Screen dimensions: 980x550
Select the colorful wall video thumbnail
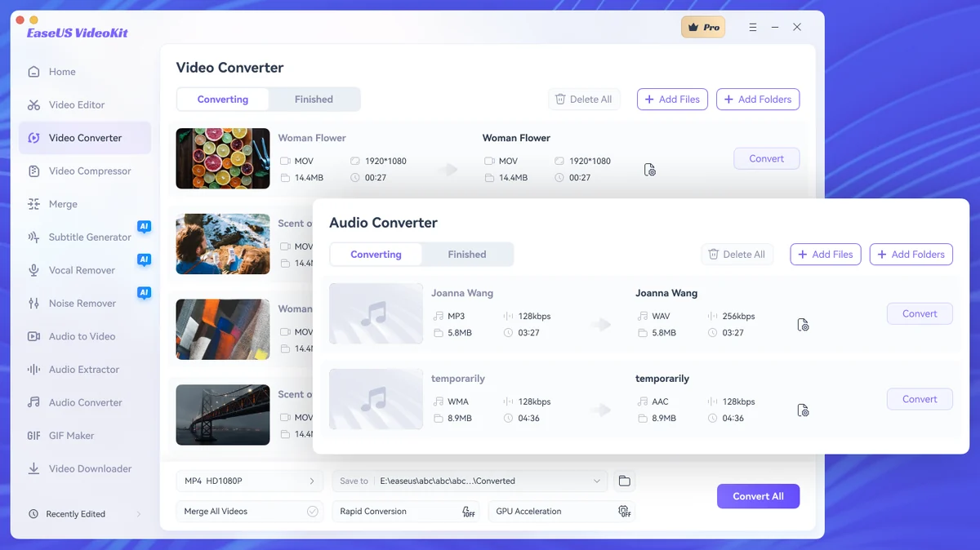coord(223,330)
